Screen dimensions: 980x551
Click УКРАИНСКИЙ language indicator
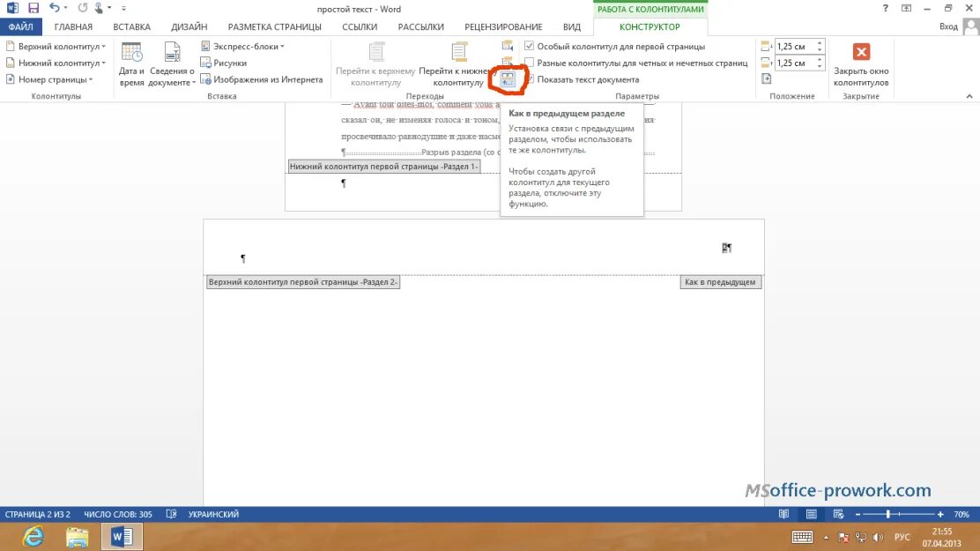coord(213,514)
